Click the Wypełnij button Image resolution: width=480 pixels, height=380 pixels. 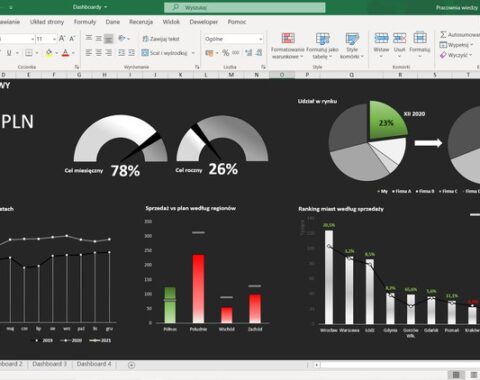(x=456, y=45)
